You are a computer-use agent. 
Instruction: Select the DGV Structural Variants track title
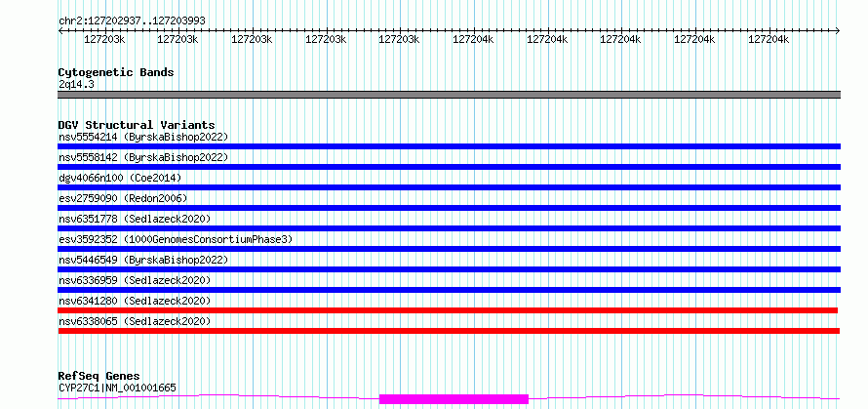(137, 125)
